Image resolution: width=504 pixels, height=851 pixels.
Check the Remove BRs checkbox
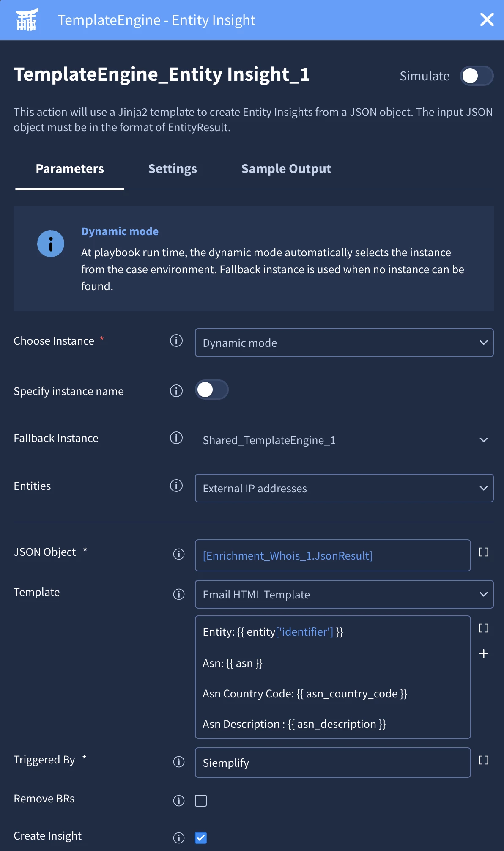[201, 801]
